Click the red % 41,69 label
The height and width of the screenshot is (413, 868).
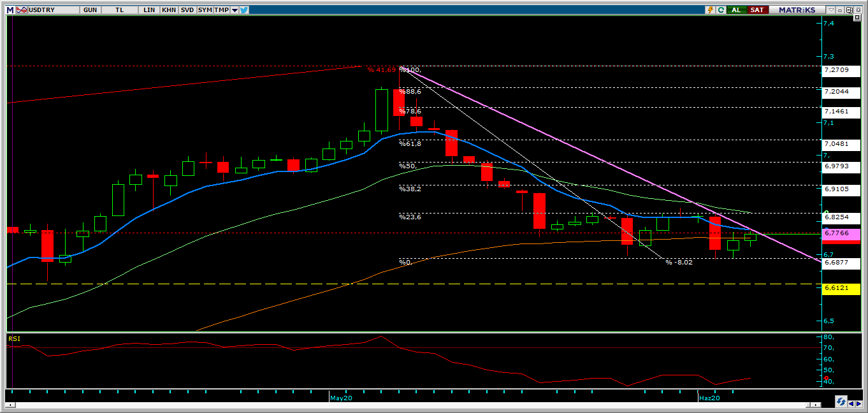(381, 69)
